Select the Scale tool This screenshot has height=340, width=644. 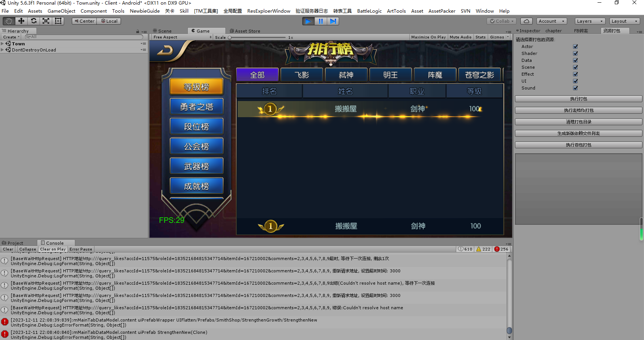coord(46,21)
